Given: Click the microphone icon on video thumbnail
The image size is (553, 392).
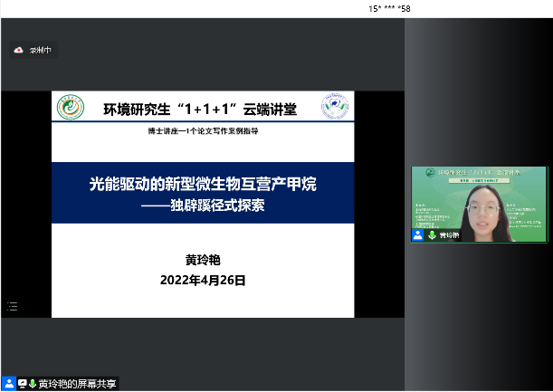Looking at the screenshot, I should 431,234.
